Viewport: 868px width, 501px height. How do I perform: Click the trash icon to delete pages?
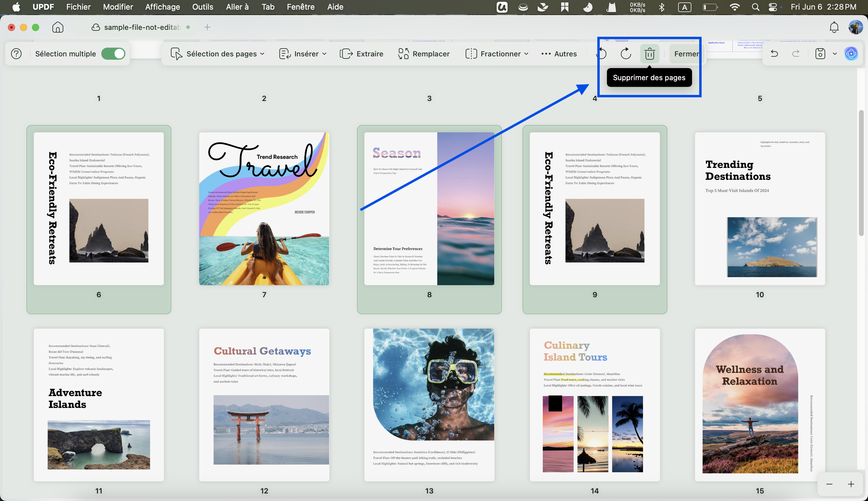click(x=649, y=54)
